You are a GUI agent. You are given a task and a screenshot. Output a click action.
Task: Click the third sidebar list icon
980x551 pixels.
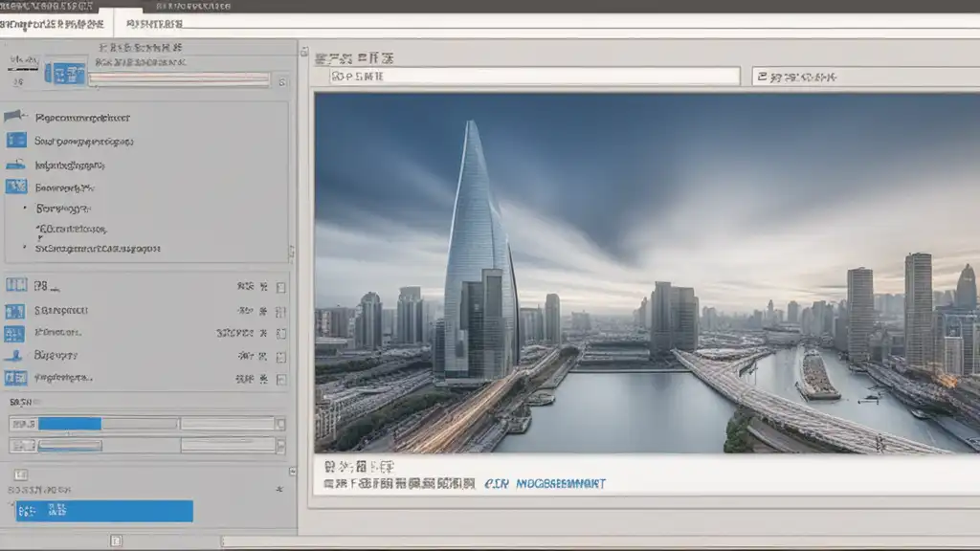pyautogui.click(x=16, y=165)
